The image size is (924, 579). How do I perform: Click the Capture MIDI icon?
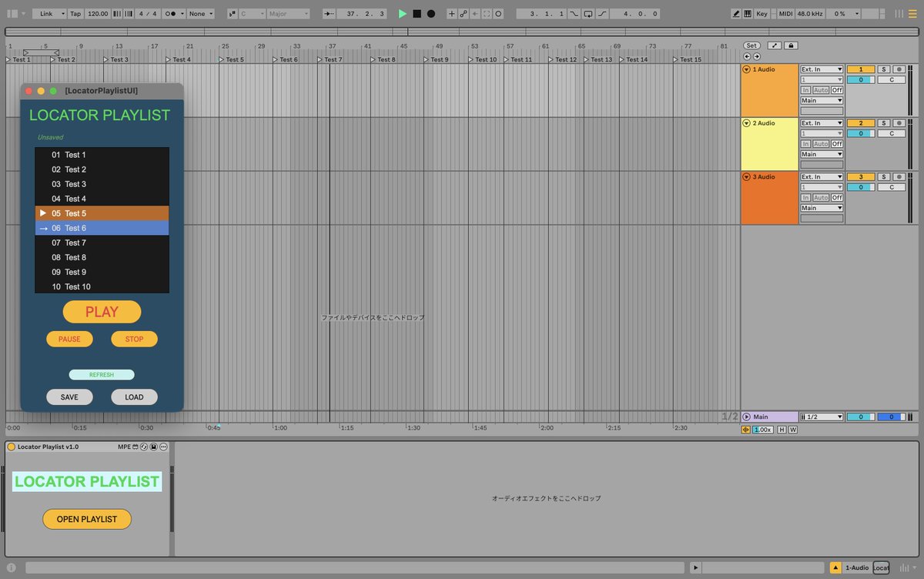click(x=487, y=14)
